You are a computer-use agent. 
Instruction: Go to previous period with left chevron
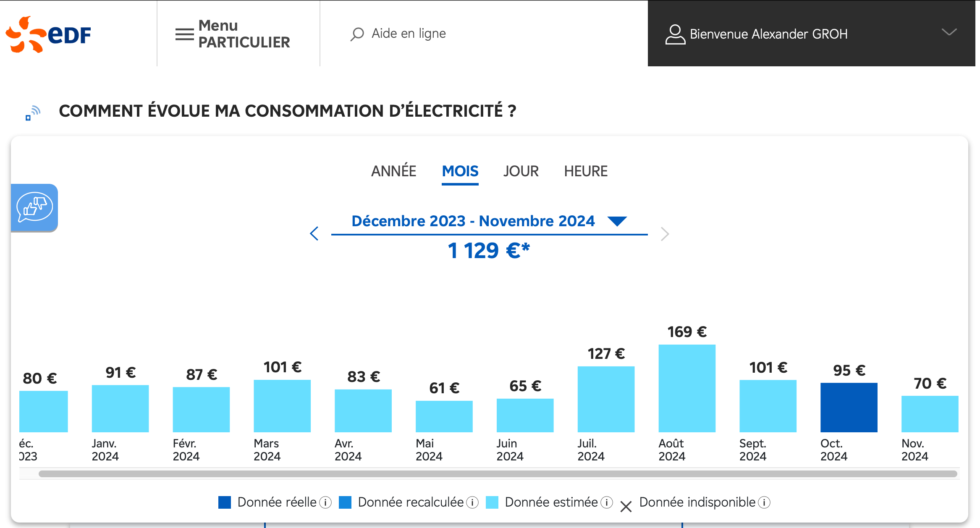tap(314, 233)
